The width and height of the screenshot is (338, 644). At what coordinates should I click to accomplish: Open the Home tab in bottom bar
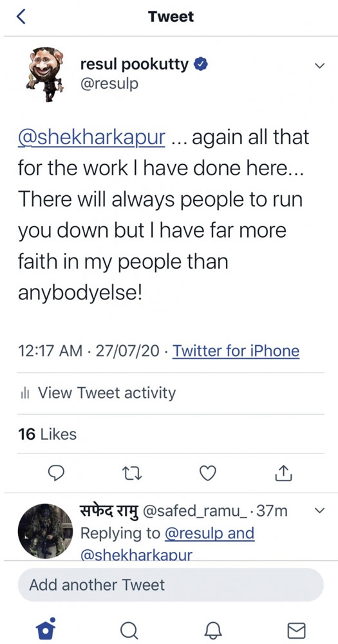45,629
